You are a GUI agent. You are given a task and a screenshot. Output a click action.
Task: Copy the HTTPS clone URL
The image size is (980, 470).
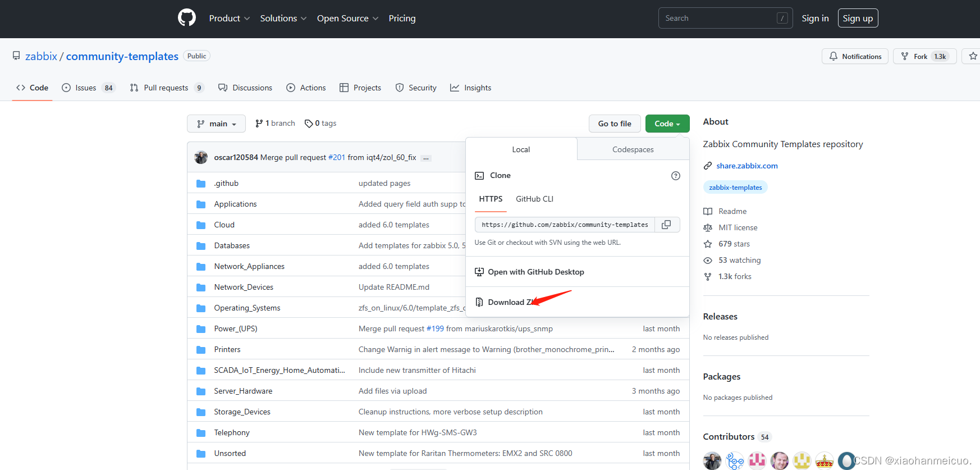(x=667, y=225)
